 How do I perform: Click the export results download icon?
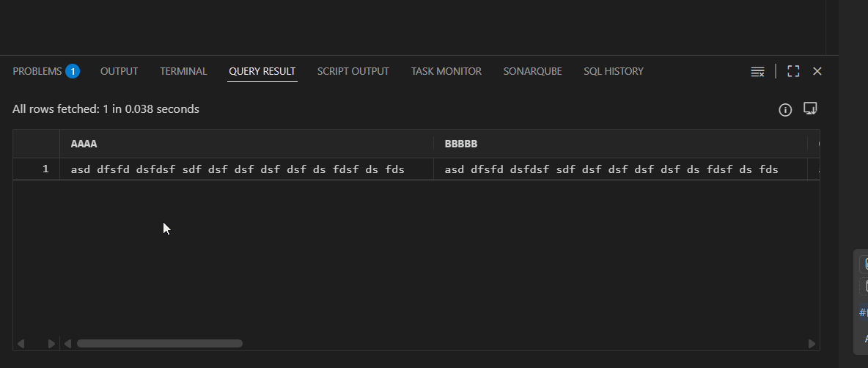click(x=810, y=108)
